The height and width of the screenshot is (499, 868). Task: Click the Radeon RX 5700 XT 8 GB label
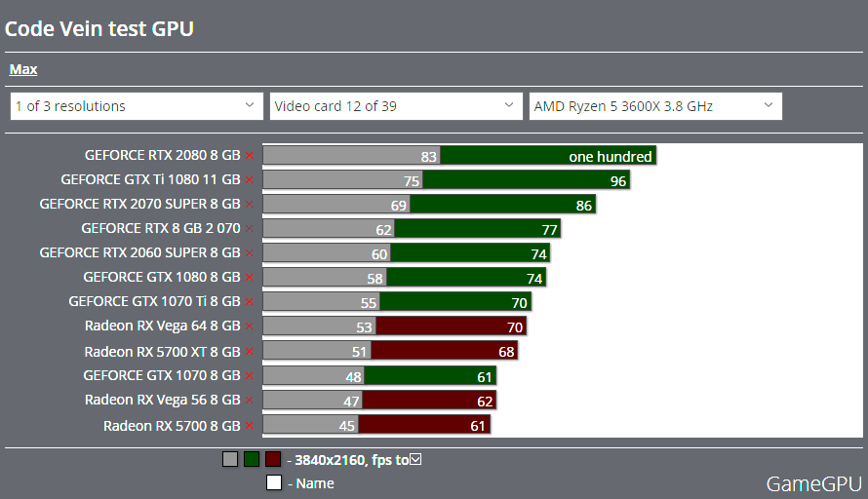click(162, 352)
